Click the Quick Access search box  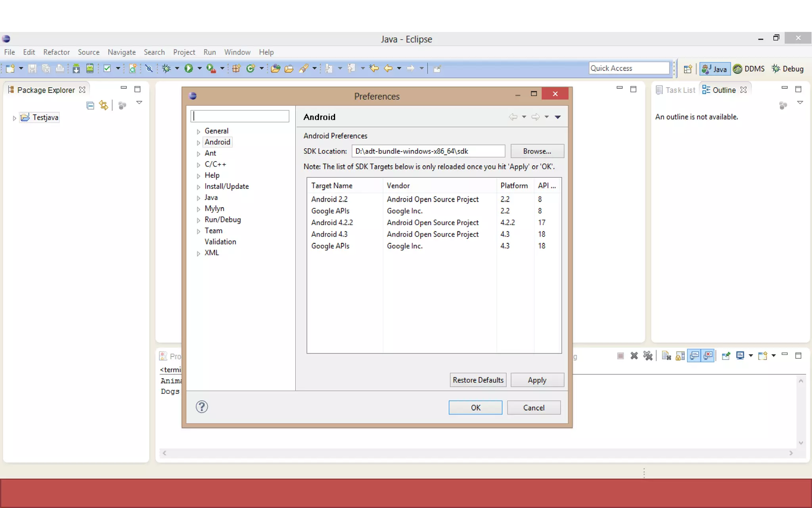[x=629, y=68]
